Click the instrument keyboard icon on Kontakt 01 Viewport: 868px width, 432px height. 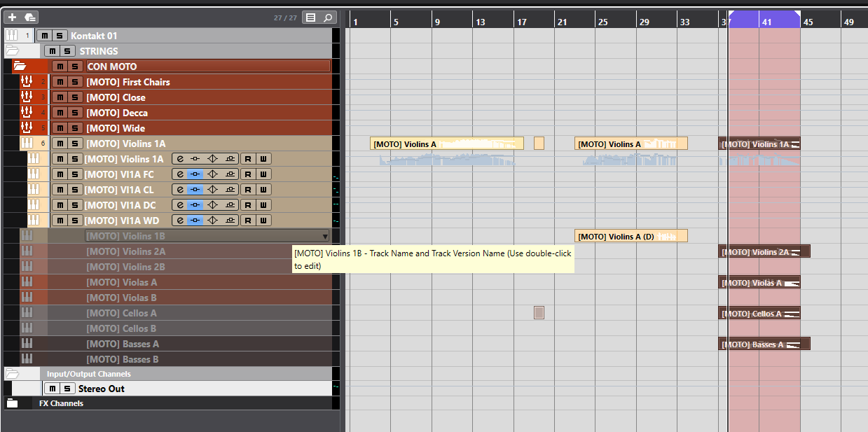tap(11, 36)
